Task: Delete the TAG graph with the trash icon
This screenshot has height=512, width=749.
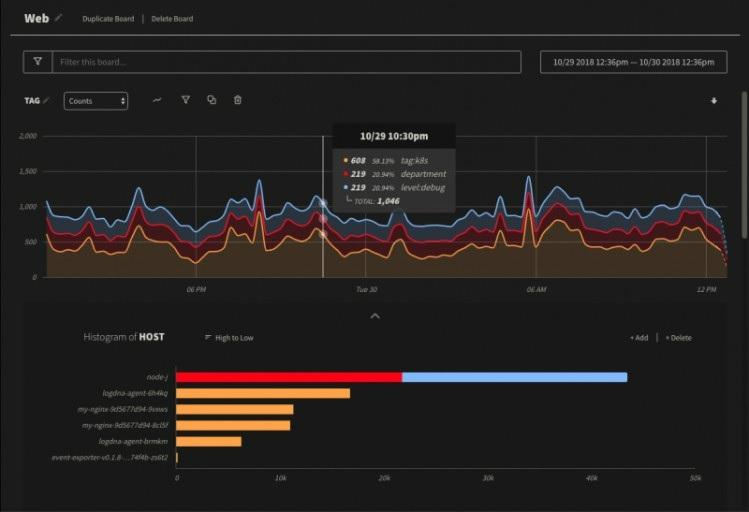Action: coord(237,100)
